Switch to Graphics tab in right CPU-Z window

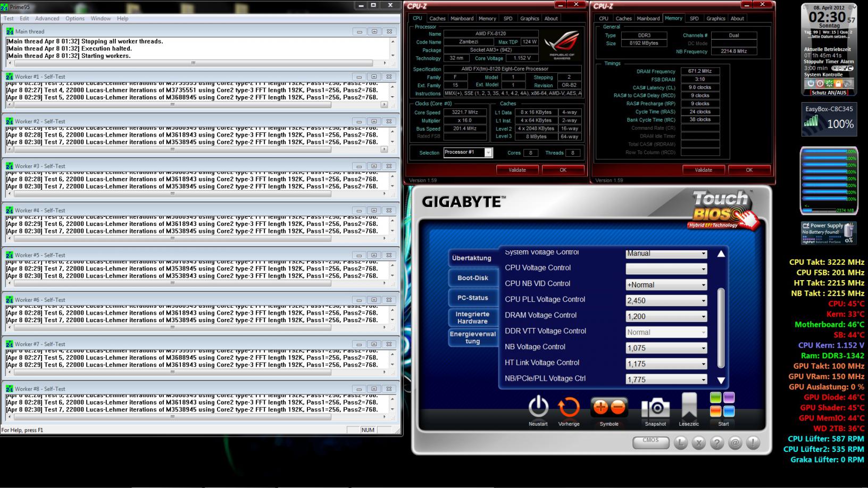pyautogui.click(x=715, y=19)
